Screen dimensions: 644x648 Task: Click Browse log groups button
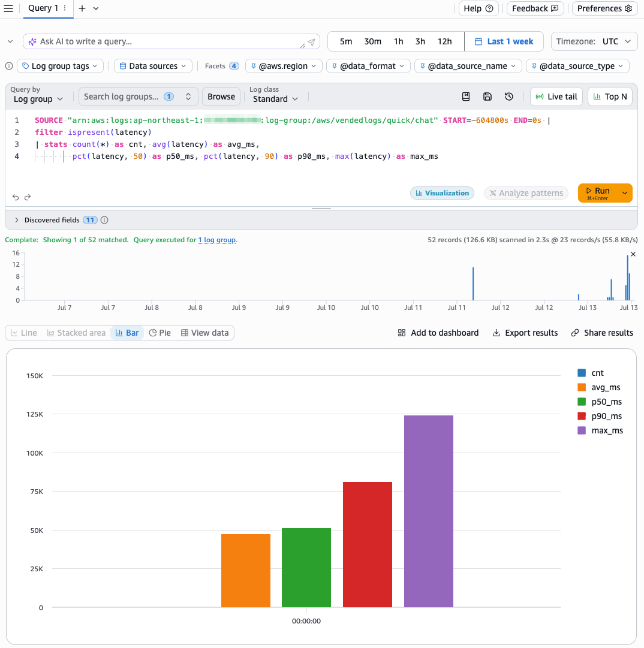point(221,97)
